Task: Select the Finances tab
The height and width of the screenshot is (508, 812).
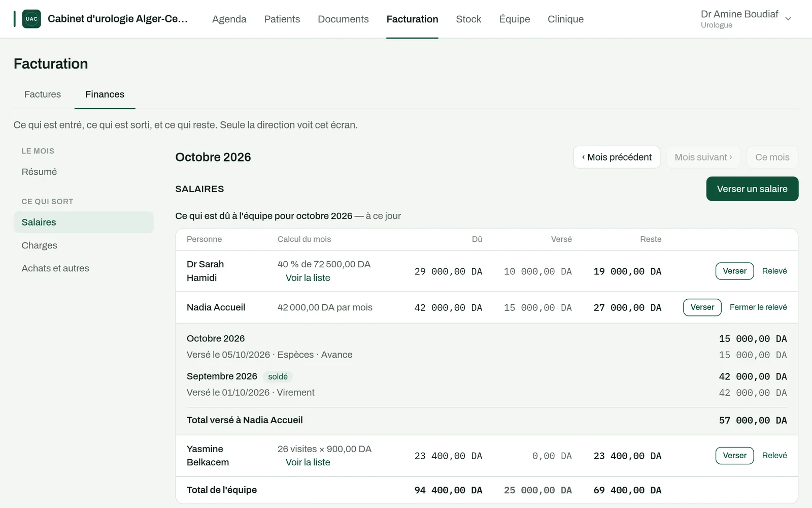Action: 105,94
